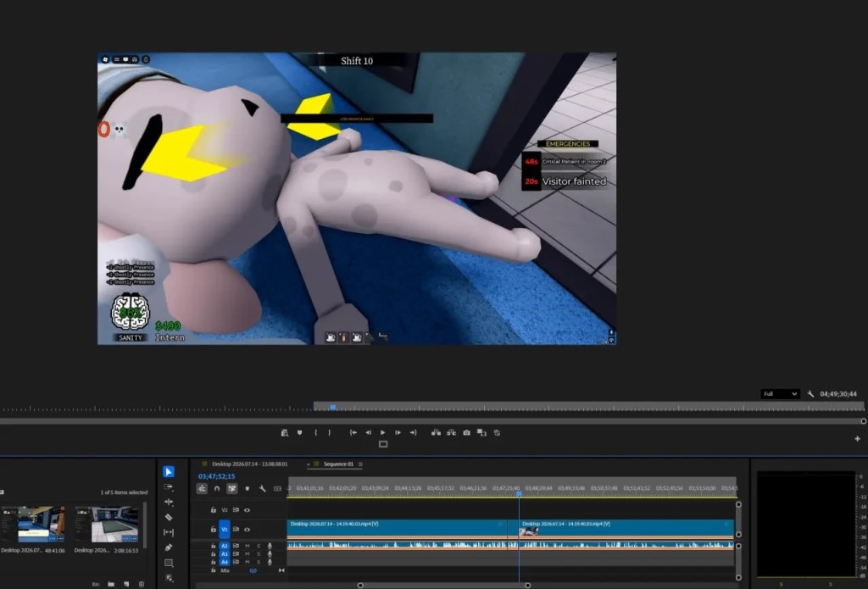
Task: Toggle Snap in Timeline magnet icon
Action: coord(217,489)
